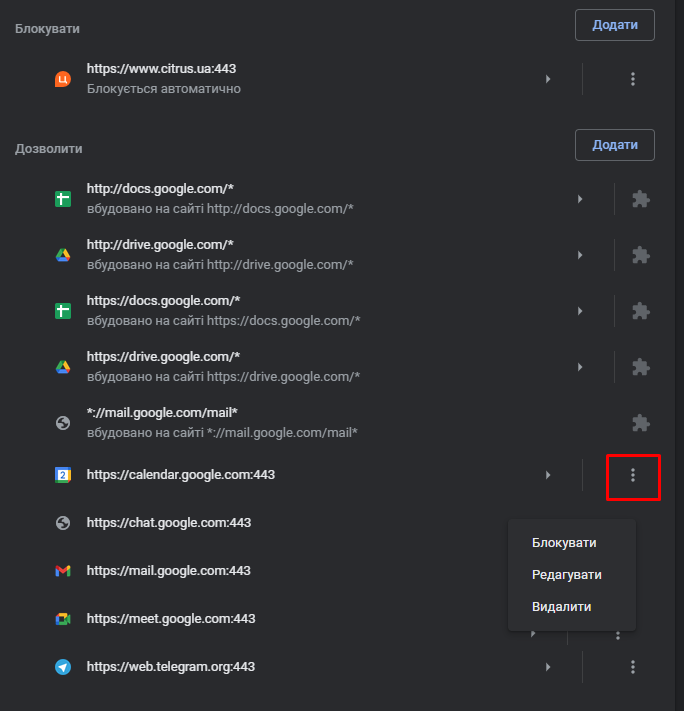684x711 pixels.
Task: Click the orange Citrus site favicon
Action: 63,79
